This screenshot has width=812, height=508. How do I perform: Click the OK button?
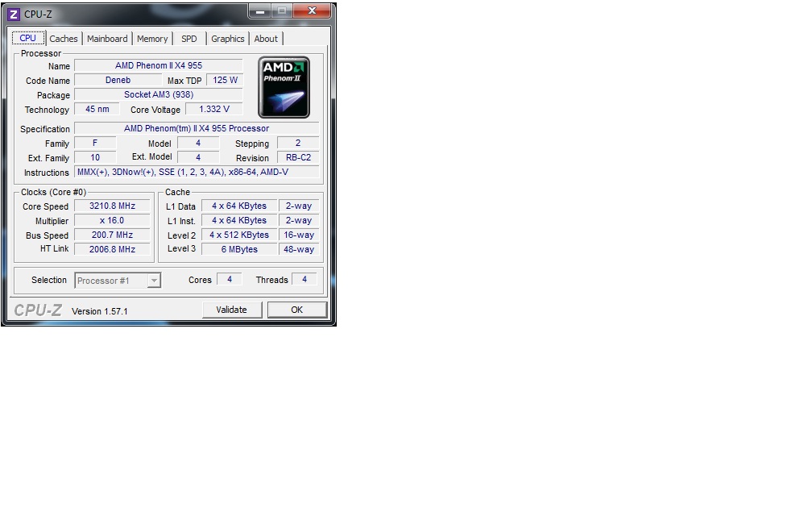pyautogui.click(x=296, y=310)
